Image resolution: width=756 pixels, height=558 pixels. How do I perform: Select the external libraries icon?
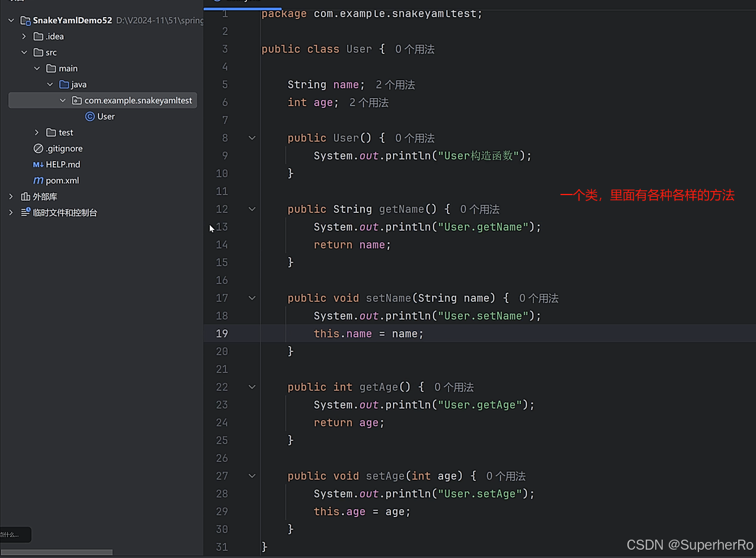coord(25,196)
